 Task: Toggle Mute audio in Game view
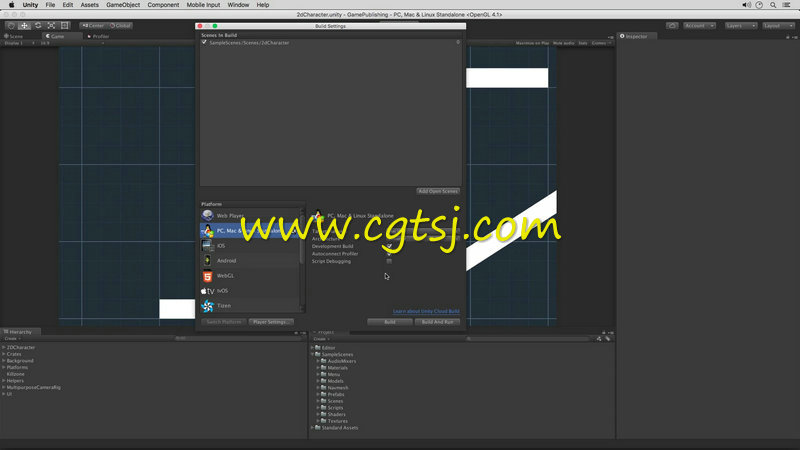click(x=563, y=43)
